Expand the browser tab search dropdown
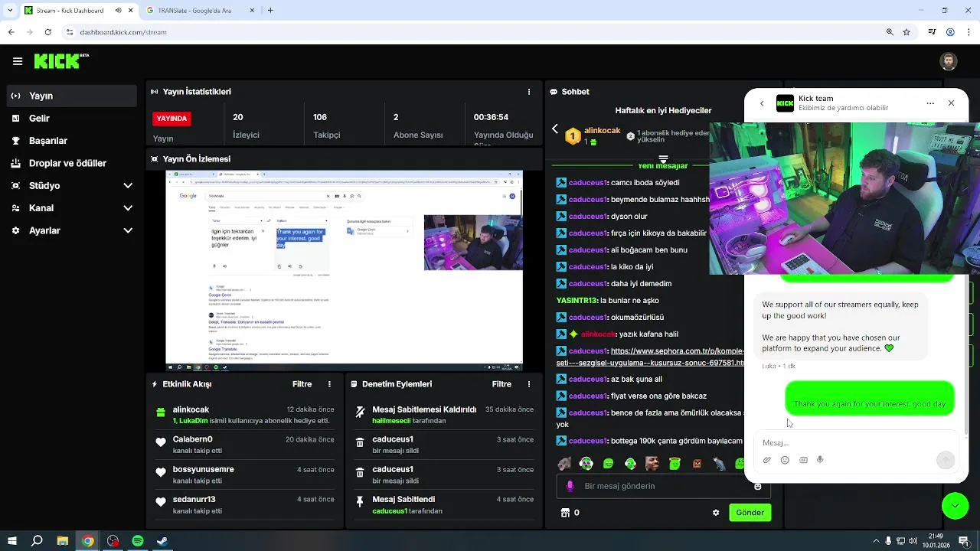Viewport: 980px width, 551px height. (8, 11)
